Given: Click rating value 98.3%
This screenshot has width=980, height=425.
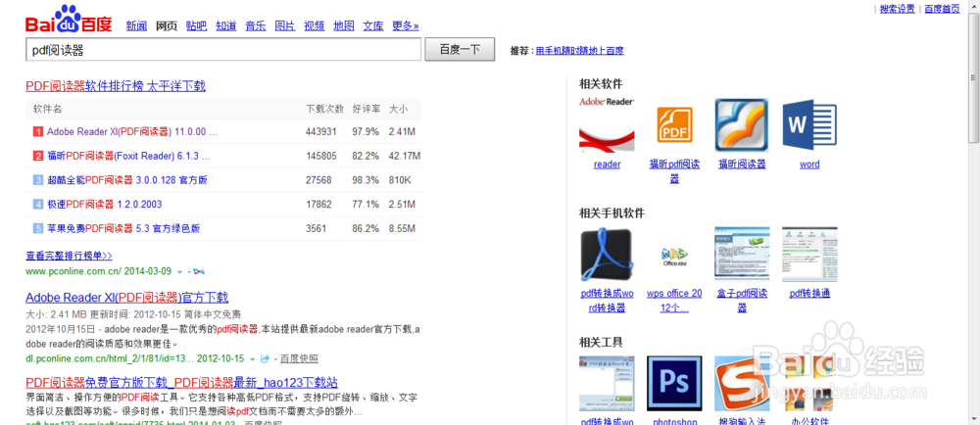Looking at the screenshot, I should tap(366, 180).
